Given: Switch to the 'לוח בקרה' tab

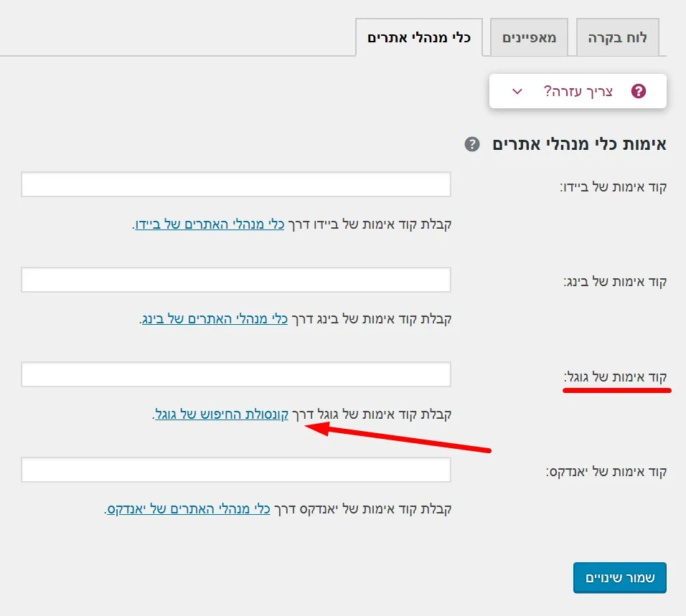Looking at the screenshot, I should 617,37.
